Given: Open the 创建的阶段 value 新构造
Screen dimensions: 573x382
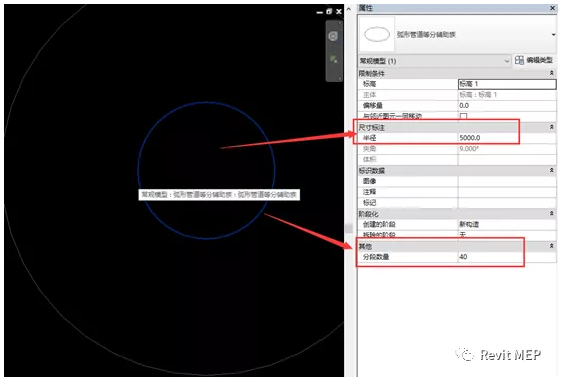Looking at the screenshot, I should click(x=507, y=224).
